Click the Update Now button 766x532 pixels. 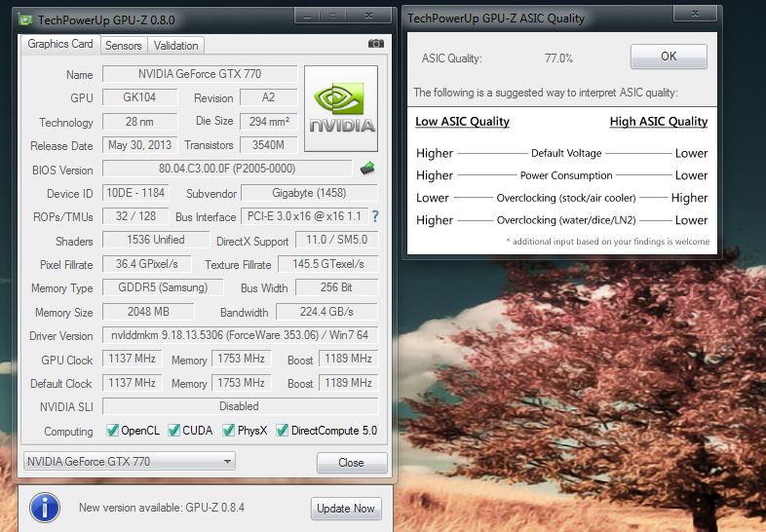(x=346, y=509)
